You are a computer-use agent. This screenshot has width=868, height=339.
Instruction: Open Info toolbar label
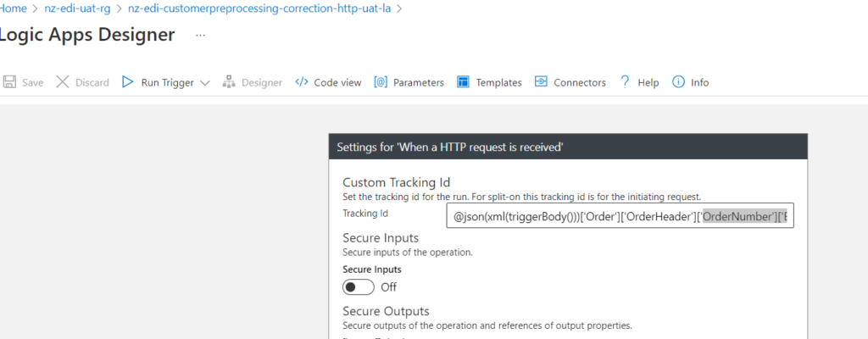tap(699, 82)
